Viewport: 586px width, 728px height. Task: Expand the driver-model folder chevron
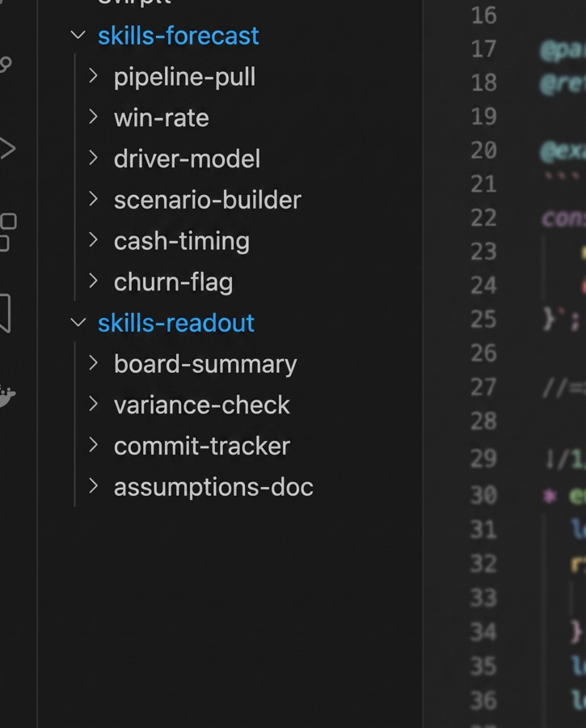93,158
